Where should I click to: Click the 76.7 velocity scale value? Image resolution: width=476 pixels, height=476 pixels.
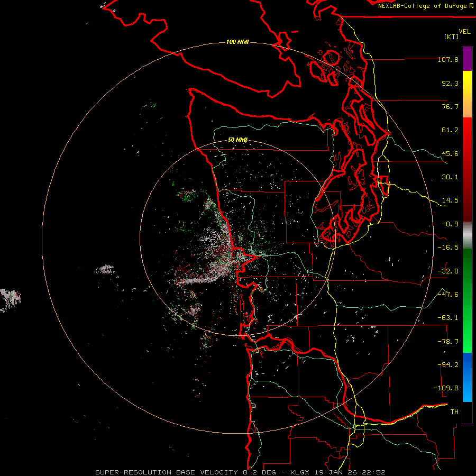coord(450,106)
